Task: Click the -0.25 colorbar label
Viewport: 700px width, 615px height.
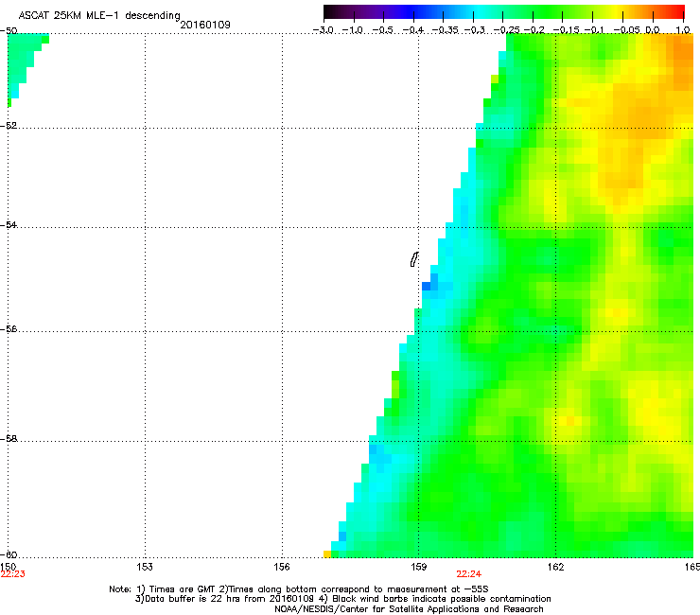Action: 507,30
